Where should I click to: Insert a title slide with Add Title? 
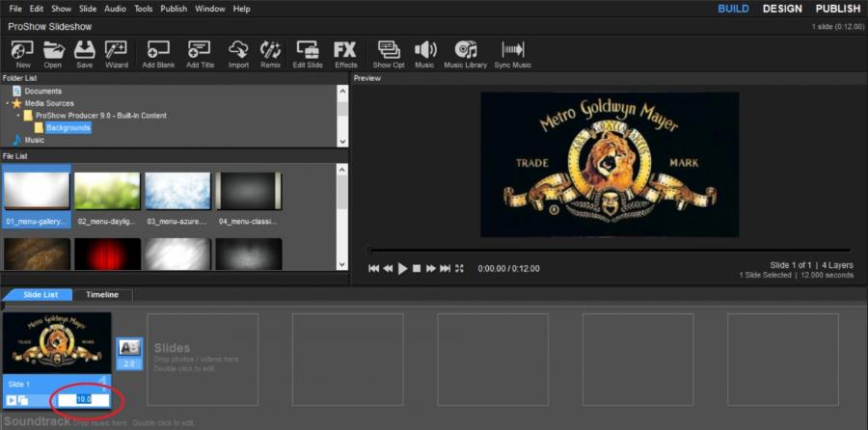[200, 54]
